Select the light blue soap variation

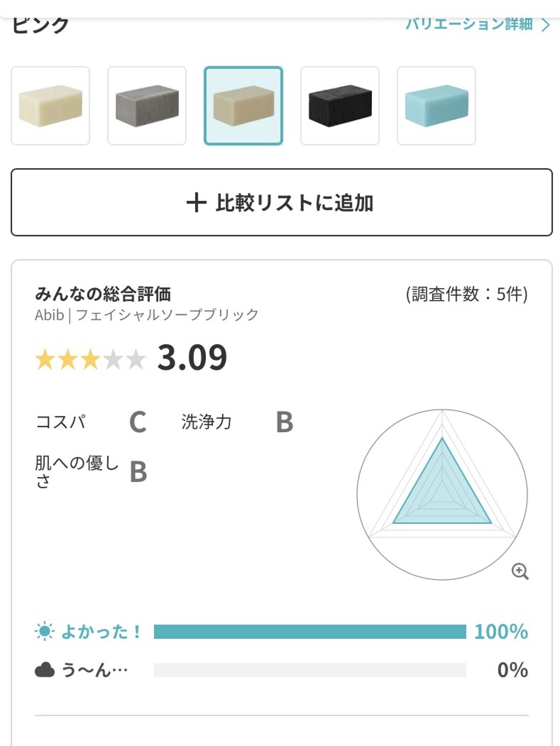436,106
